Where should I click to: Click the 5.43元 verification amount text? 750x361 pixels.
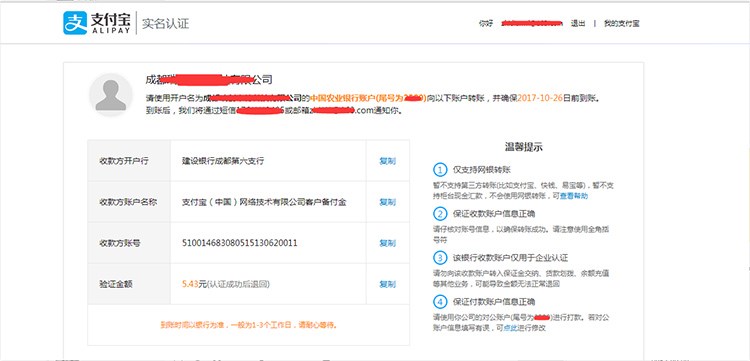tap(194, 284)
